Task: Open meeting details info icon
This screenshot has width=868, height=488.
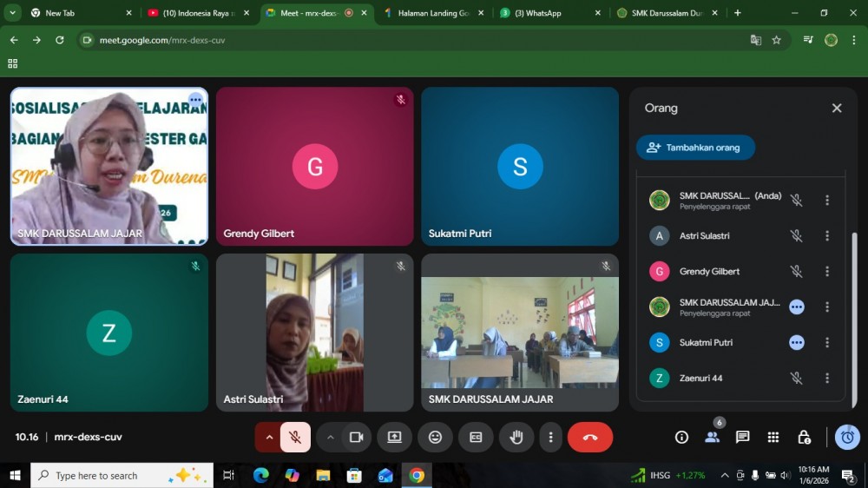Action: coord(681,438)
